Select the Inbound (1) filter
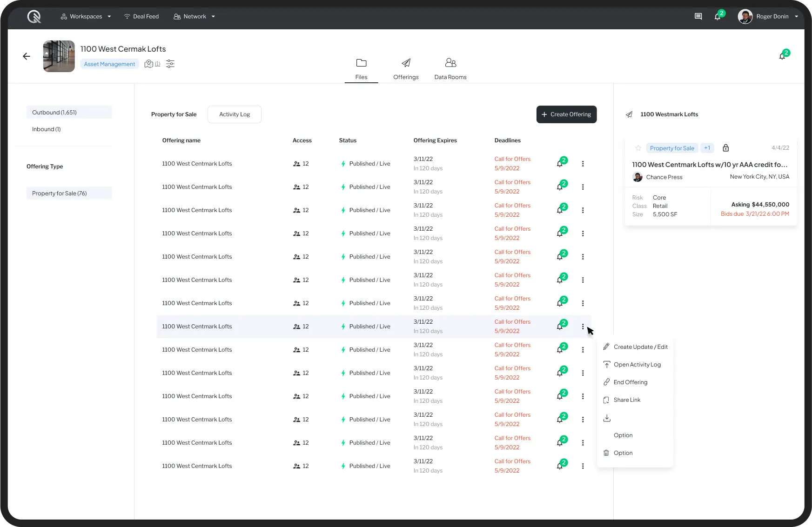Screen dimensions: 812x527 click(47, 129)
